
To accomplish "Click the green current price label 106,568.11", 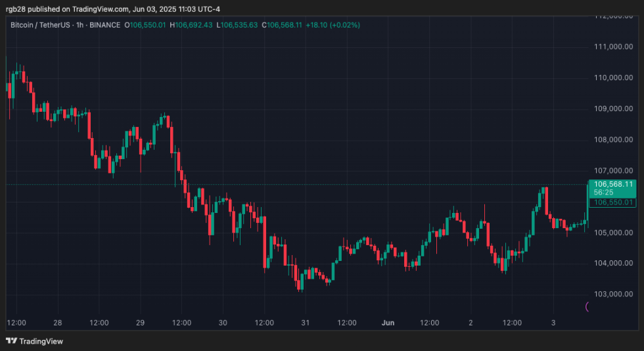I will tap(612, 183).
